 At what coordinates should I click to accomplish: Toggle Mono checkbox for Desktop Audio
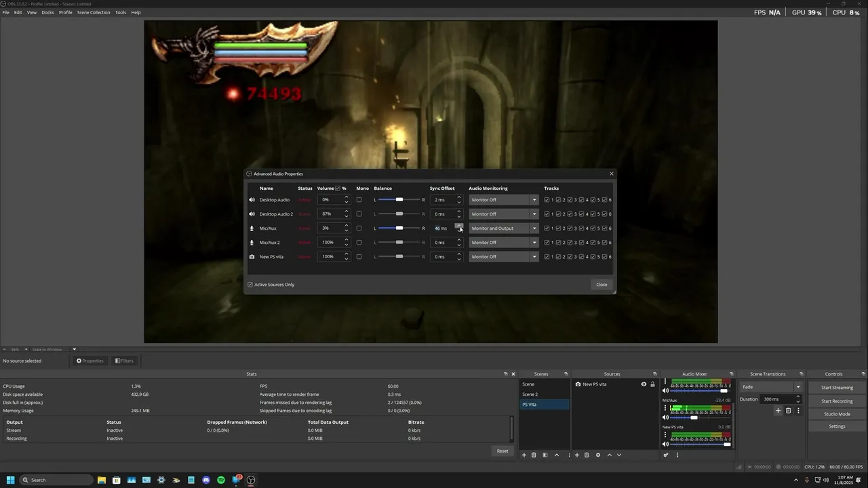pos(359,200)
